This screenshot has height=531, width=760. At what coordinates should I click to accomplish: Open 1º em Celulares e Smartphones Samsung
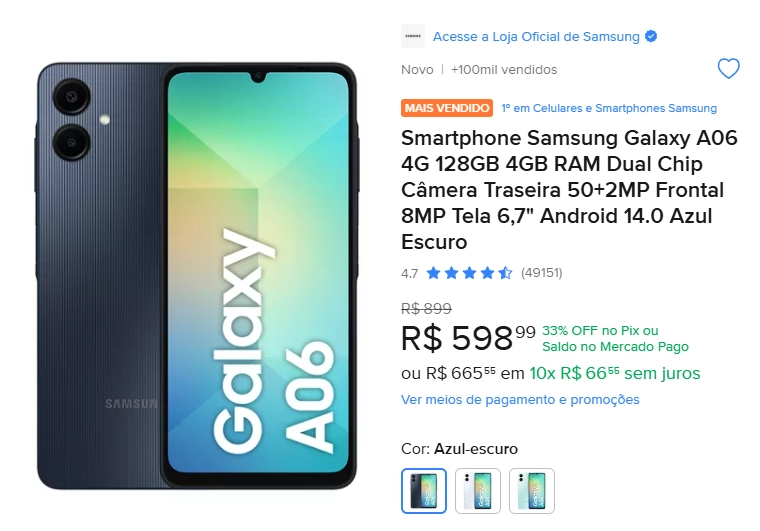(609, 108)
